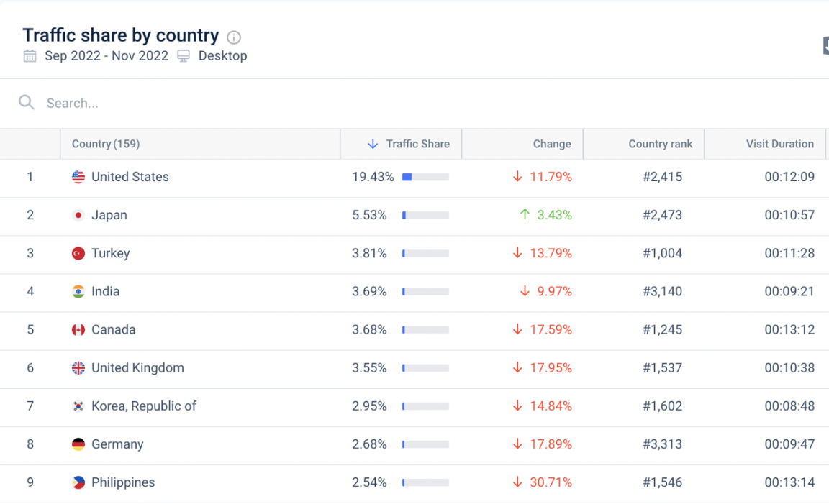Click the Philippines flag icon
829x504 pixels.
(78, 482)
